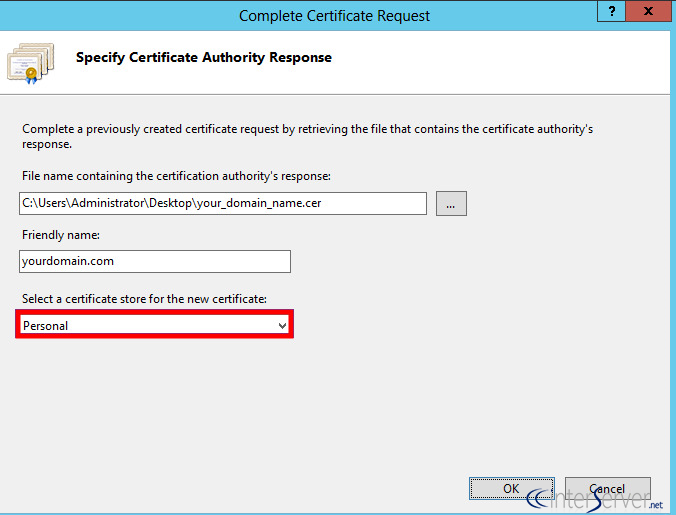Click the certificate icon in the header
Screen dimensions: 676x515
(x=31, y=63)
